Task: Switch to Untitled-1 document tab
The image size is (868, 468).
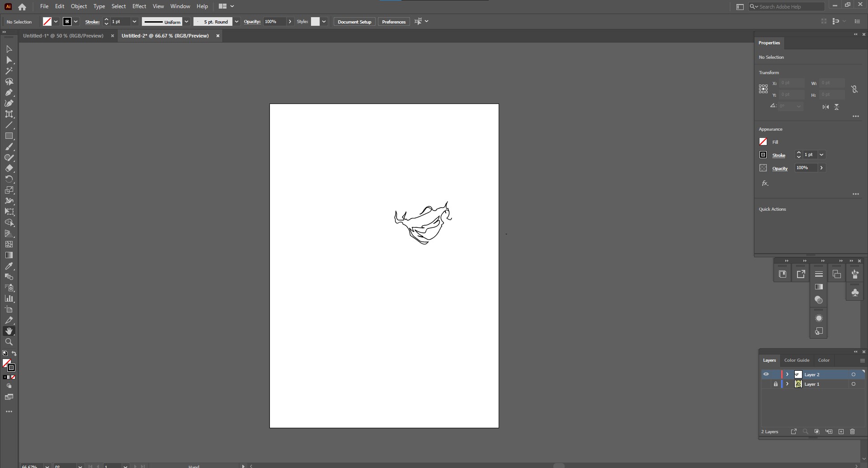Action: 63,36
